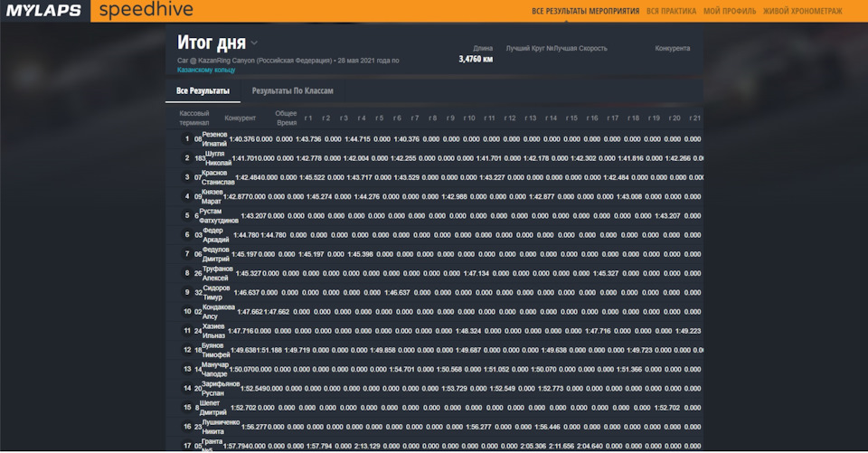Screen dimensions: 868x453
Task: Click the time value 2:05.306
Action: click(533, 446)
